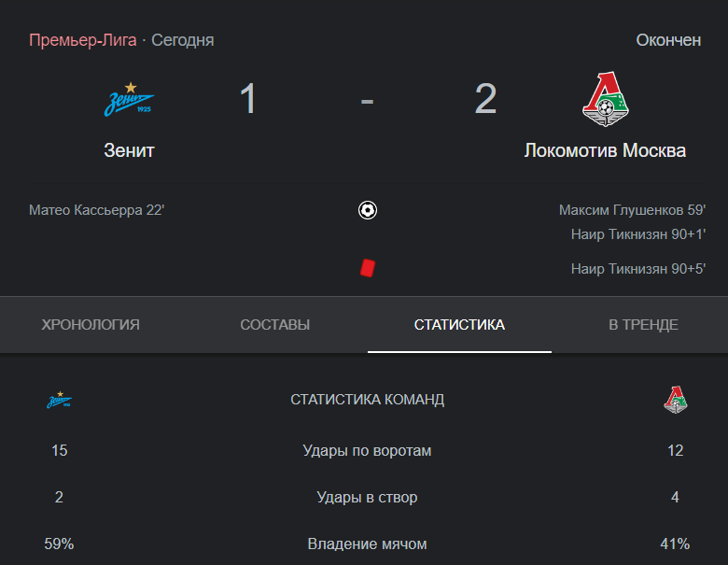Select the Статистика tab

click(459, 324)
